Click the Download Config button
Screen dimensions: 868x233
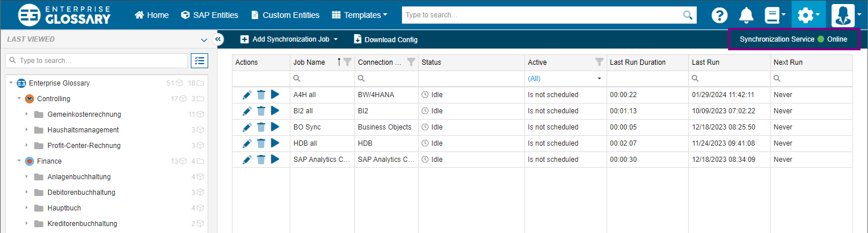385,39
